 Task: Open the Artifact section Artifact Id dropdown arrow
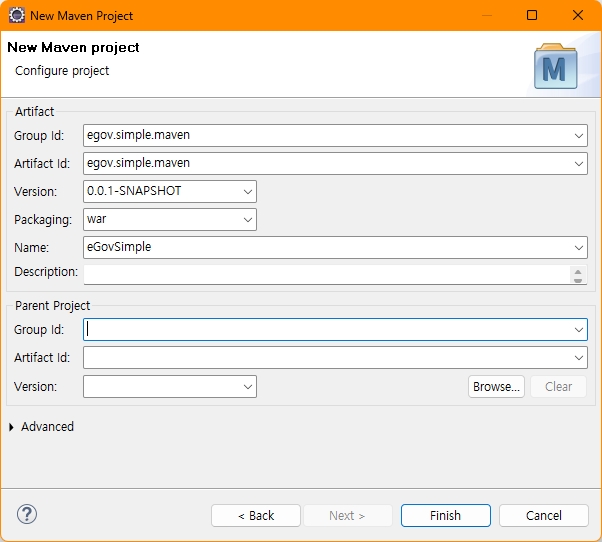579,164
